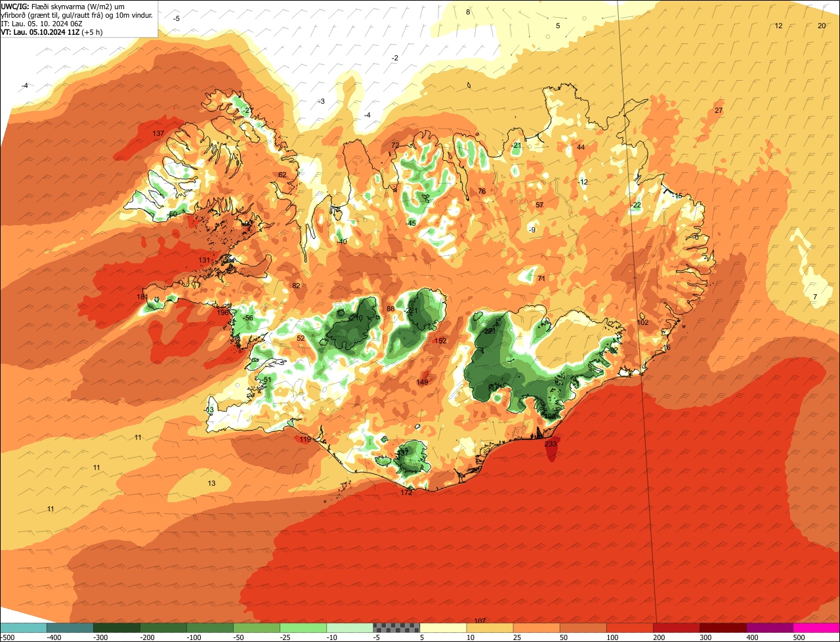
Task: Click the 21 value on northern peninsula
Action: pyautogui.click(x=517, y=146)
